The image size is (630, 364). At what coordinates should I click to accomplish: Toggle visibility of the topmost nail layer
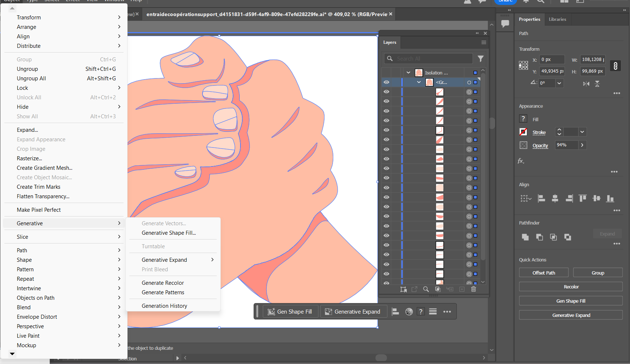(x=386, y=92)
